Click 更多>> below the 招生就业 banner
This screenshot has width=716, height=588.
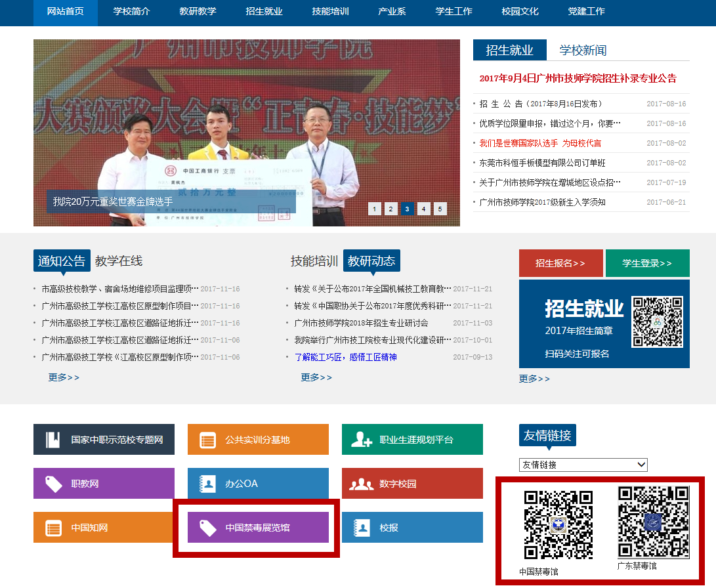click(x=534, y=379)
